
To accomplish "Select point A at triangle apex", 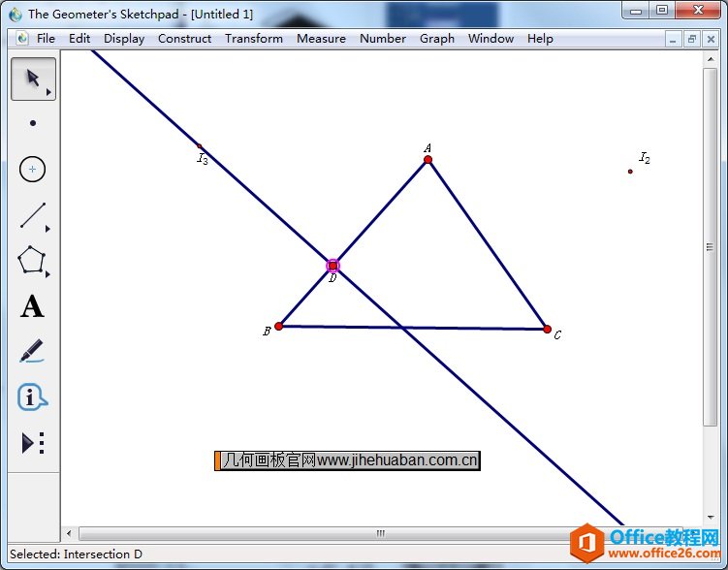I will click(x=427, y=160).
